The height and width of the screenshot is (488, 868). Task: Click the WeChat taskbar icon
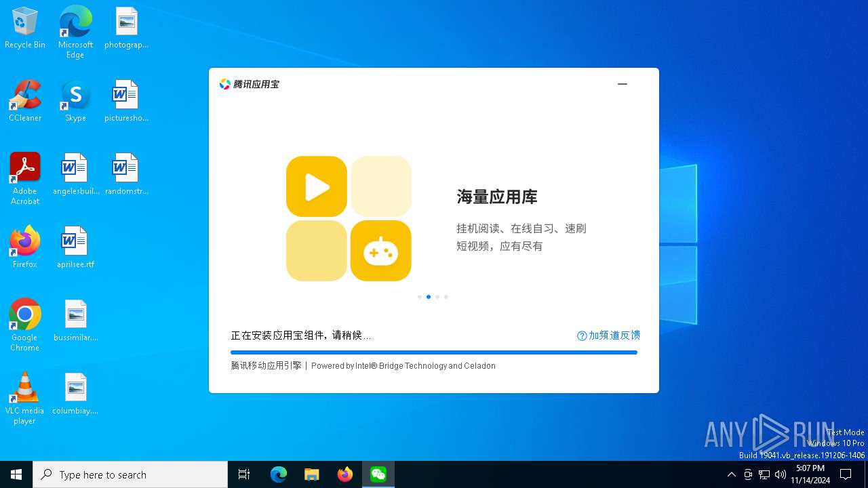point(378,474)
